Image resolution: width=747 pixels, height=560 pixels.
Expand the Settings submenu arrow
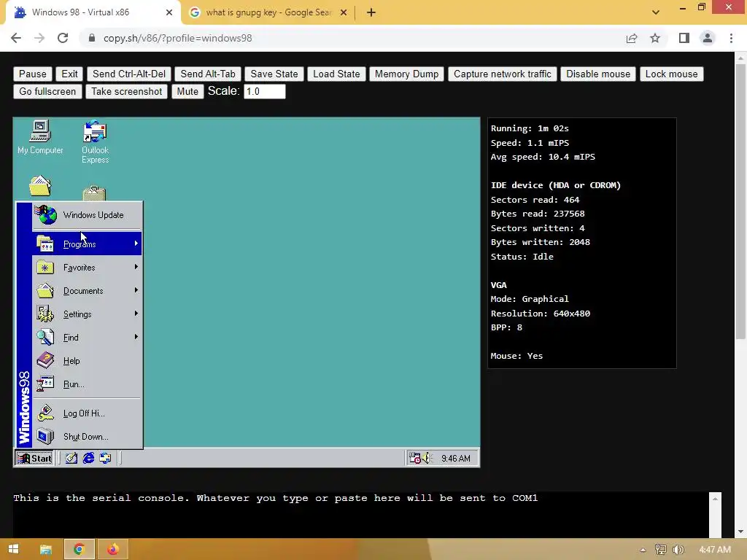pos(136,314)
